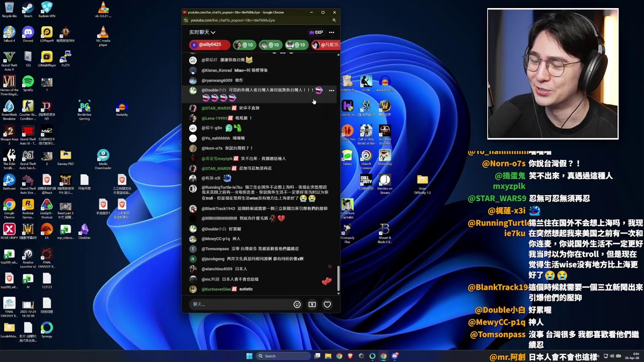Click the taskbar Search box
This screenshot has width=644, height=362.
click(x=283, y=356)
